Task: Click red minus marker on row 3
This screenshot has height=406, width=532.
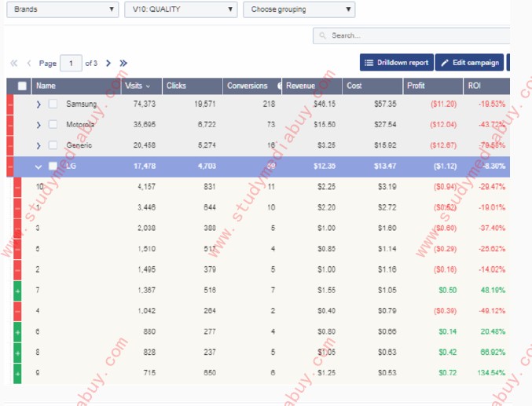Action: point(17,229)
